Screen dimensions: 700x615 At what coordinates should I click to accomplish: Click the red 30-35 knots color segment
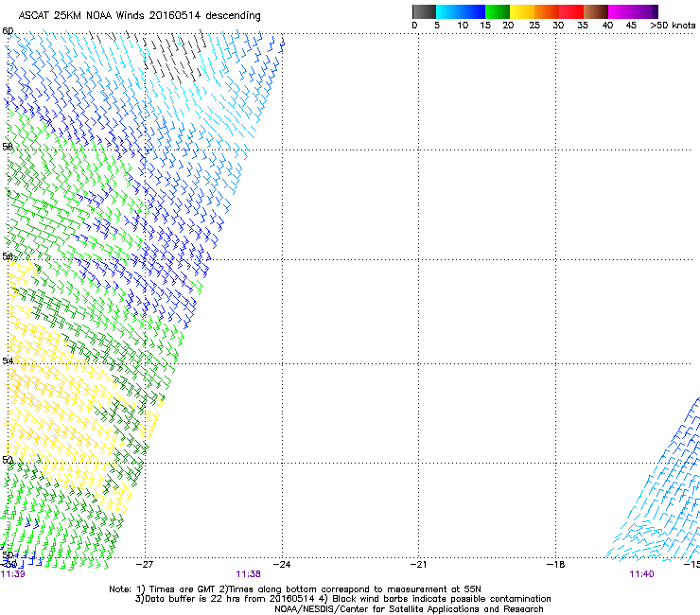pyautogui.click(x=571, y=11)
